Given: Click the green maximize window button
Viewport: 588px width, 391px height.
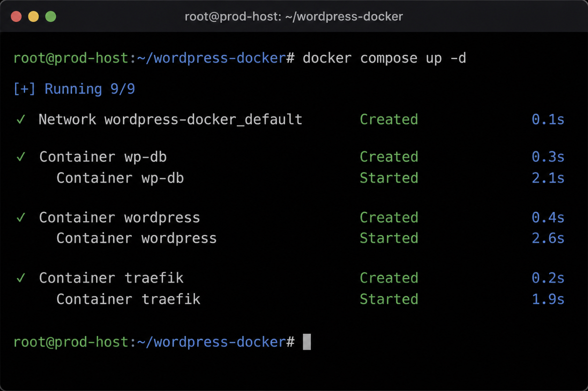Looking at the screenshot, I should tap(51, 17).
